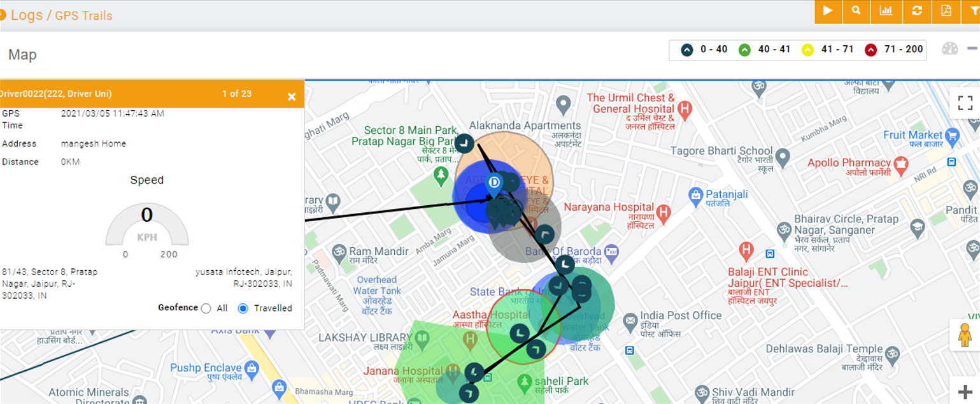
Task: Click the Janana Hospital marker
Action: (453, 372)
